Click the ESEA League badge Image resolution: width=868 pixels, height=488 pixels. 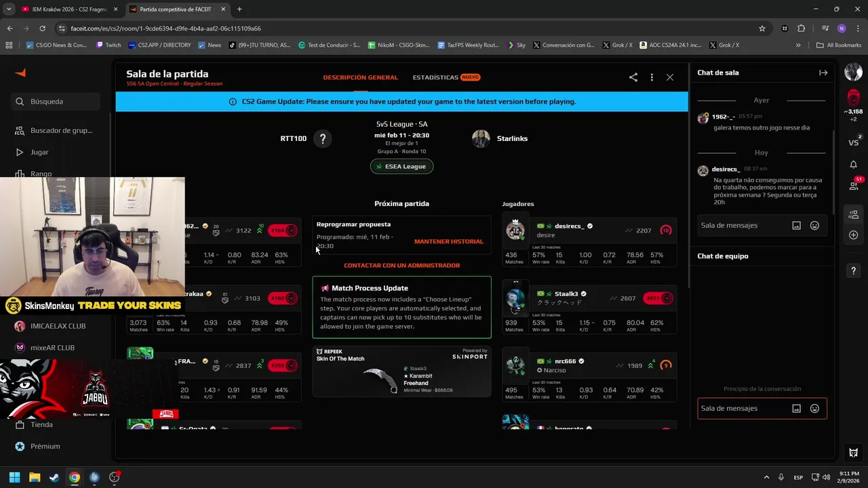(x=401, y=166)
